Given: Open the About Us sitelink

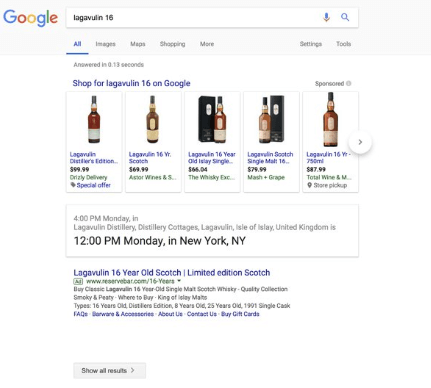Looking at the screenshot, I should pyautogui.click(x=170, y=314).
